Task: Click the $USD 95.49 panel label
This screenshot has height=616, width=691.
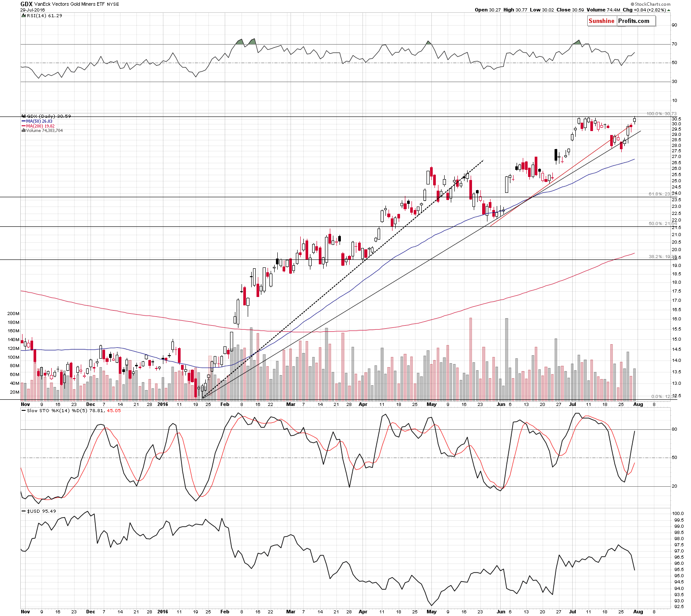Action: (x=42, y=511)
